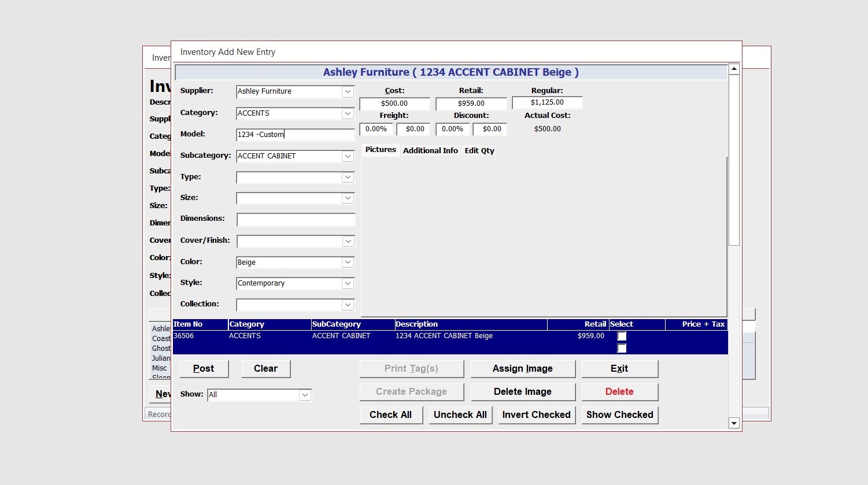
Task: Tick the Select checkbox for item 36506
Action: tap(622, 336)
